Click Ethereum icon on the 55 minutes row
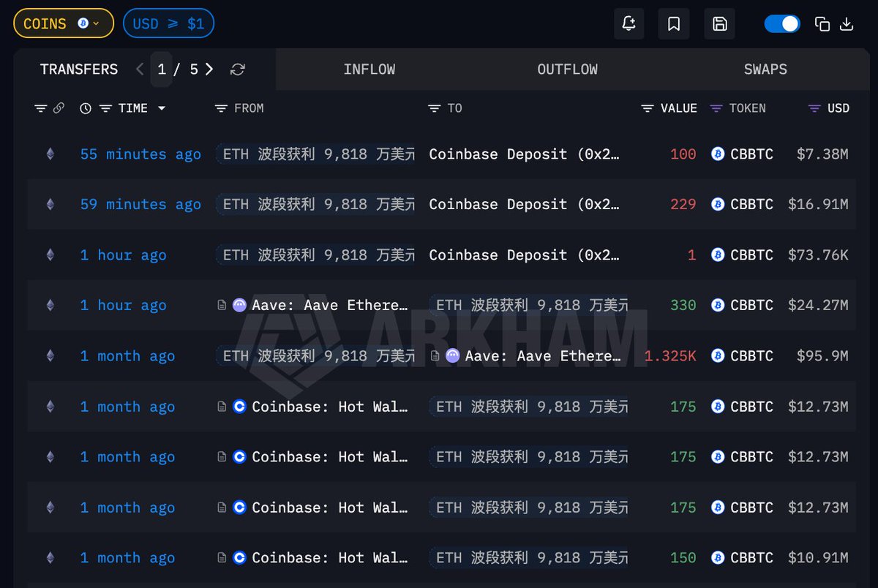 point(50,154)
